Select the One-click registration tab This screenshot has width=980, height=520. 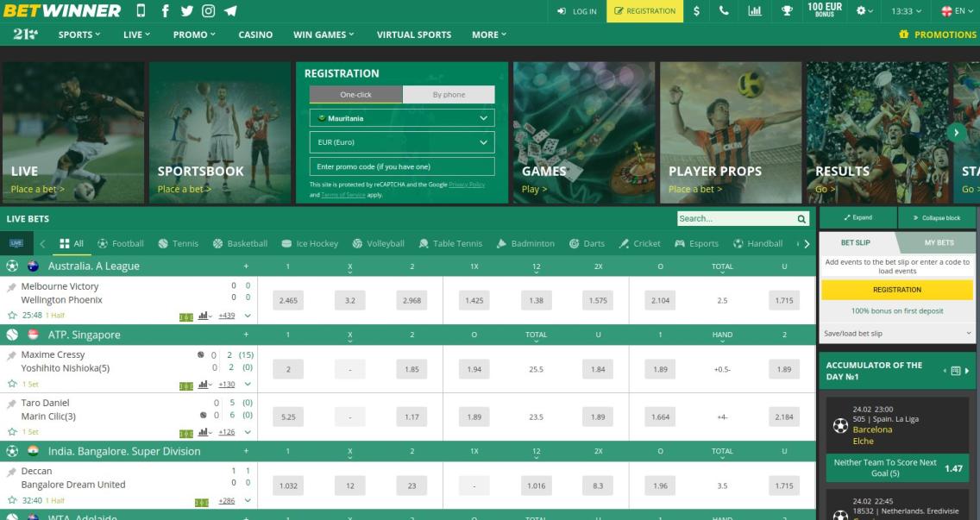point(355,94)
